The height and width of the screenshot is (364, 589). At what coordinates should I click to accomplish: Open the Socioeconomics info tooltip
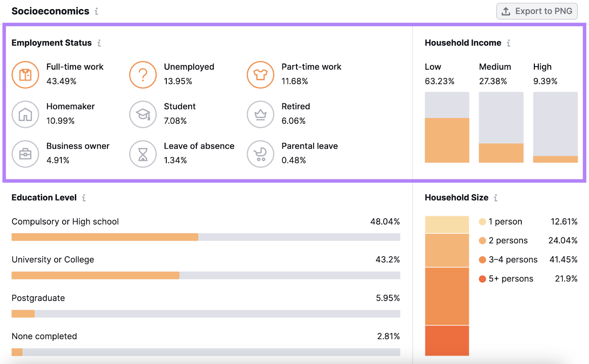pyautogui.click(x=96, y=11)
